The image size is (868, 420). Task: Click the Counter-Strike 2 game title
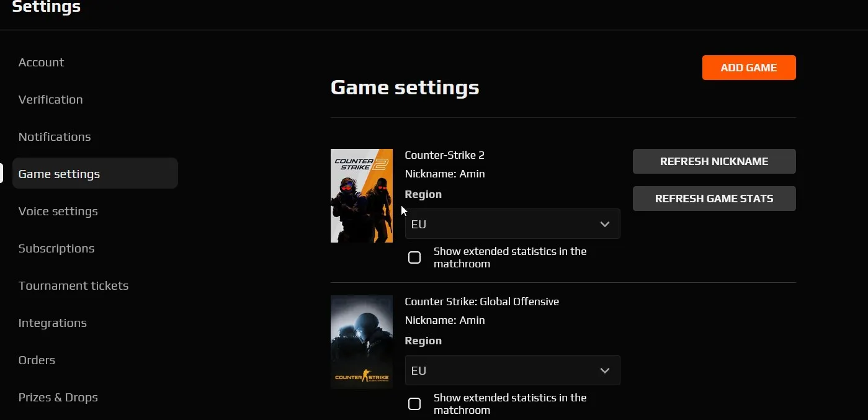(444, 155)
